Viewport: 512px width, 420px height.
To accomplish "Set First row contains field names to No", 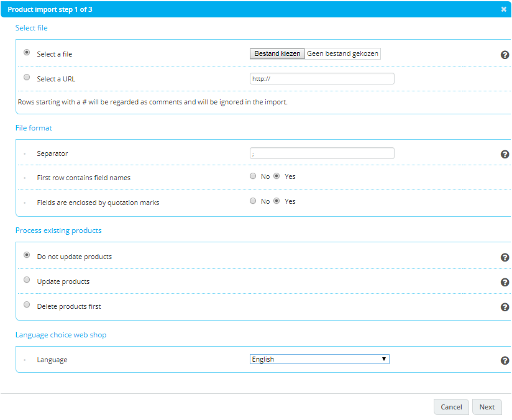I will pyautogui.click(x=253, y=176).
